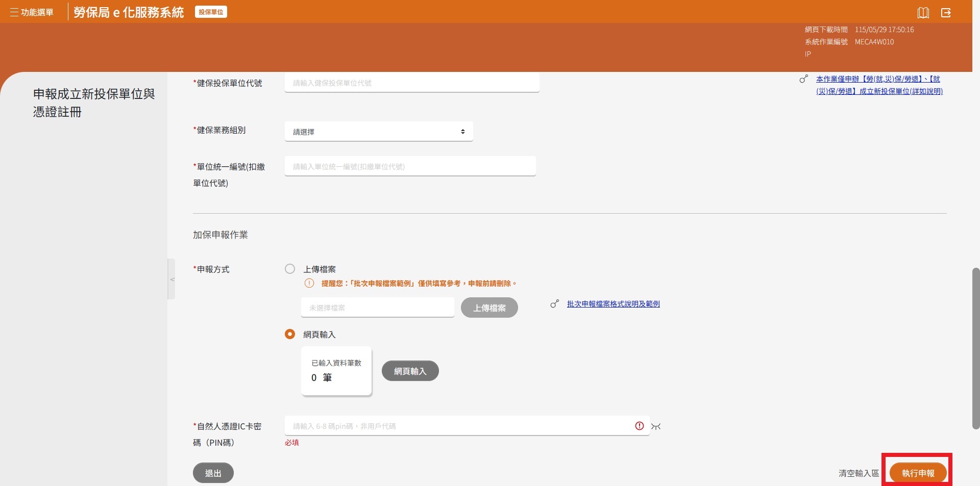Focus the 健保投保單位代號 input field
980x486 pixels.
pyautogui.click(x=412, y=83)
